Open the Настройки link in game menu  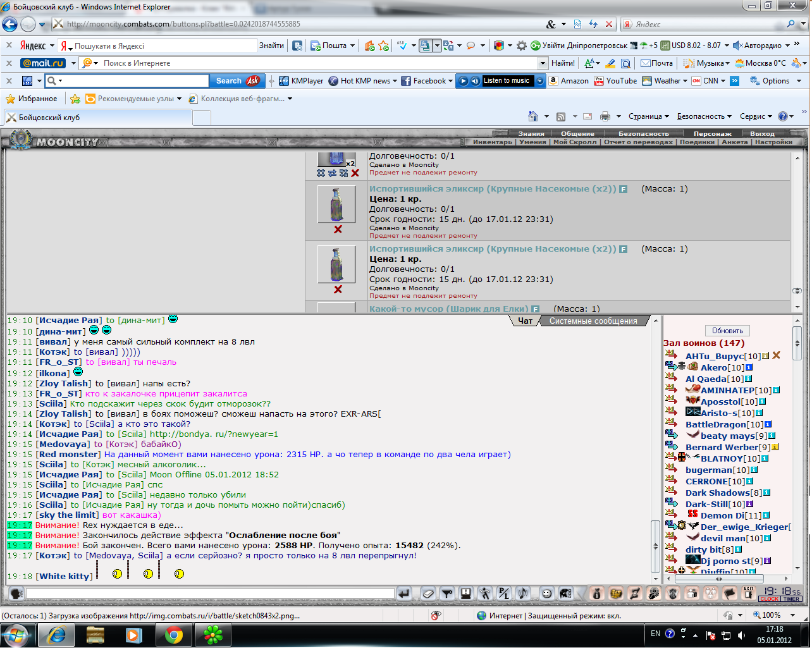coord(773,142)
